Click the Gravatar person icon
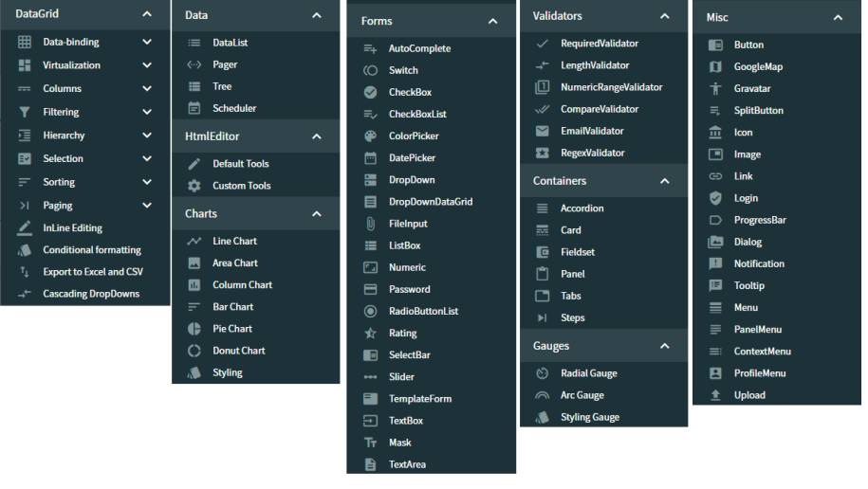The height and width of the screenshot is (489, 868). [x=715, y=88]
